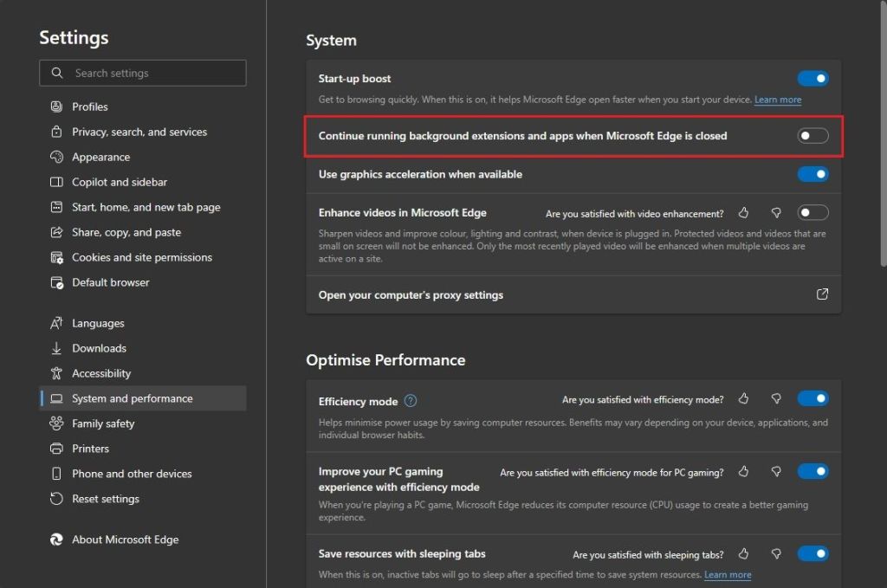Open Privacy, search, and services settings
Screen dimensions: 887x588
(139, 132)
